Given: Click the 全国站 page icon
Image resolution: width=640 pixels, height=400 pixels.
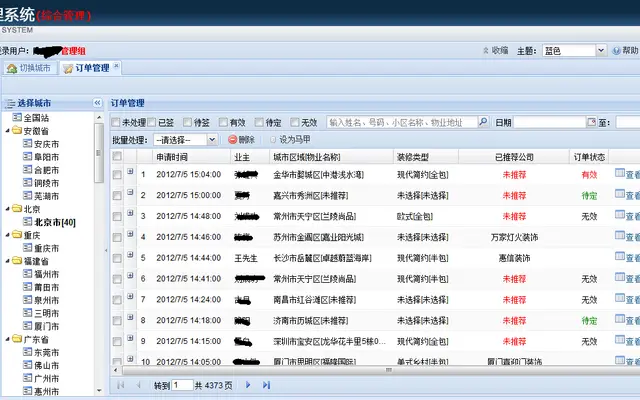Looking at the screenshot, I should (17, 118).
